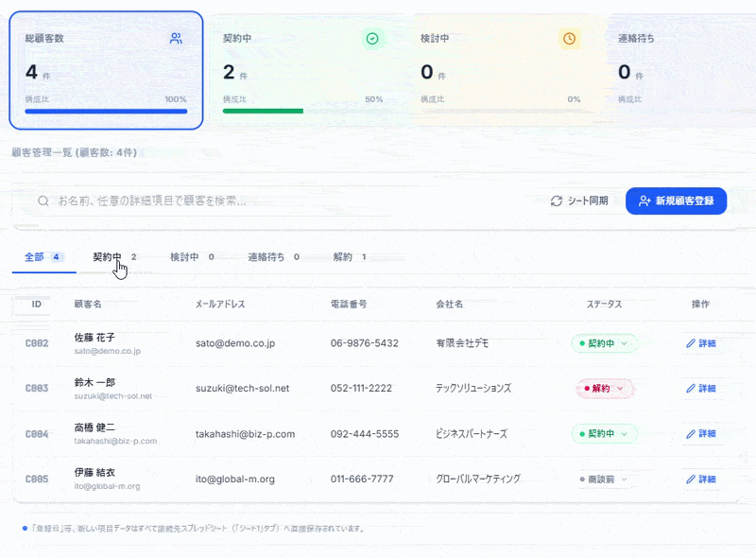Click the green checkmark icon in 契約中 card
The image size is (756, 558).
coord(372,39)
